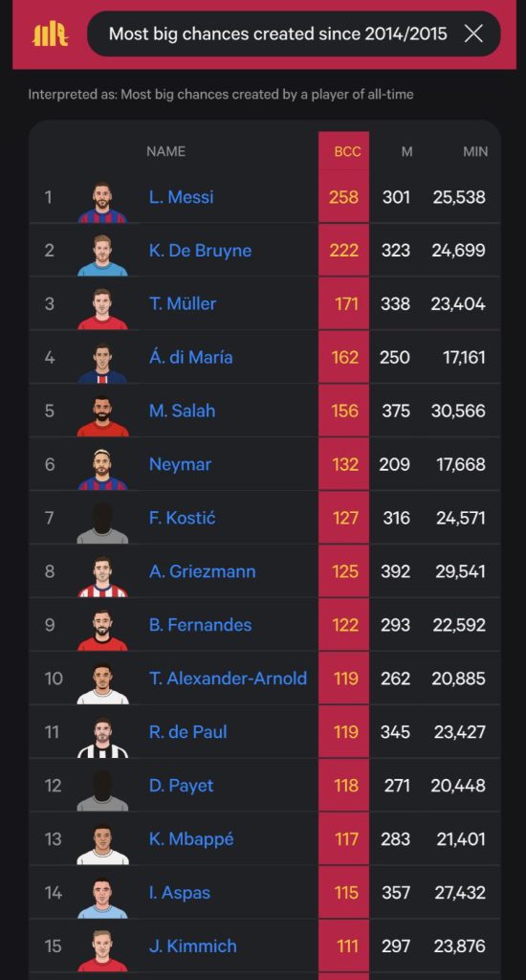Sort by the MIN minutes column header

[475, 151]
